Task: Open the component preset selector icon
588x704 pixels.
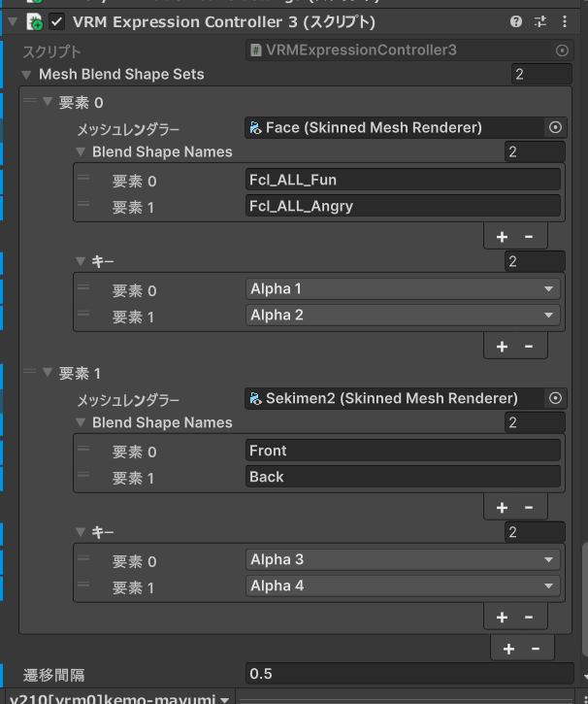Action: click(539, 21)
